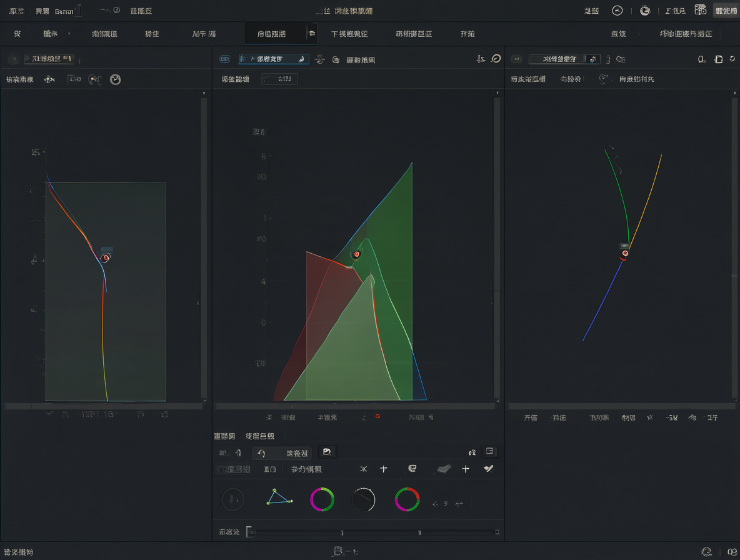
Task: Click the camera-like icon in left panel toolbar
Action: pyautogui.click(x=94, y=79)
